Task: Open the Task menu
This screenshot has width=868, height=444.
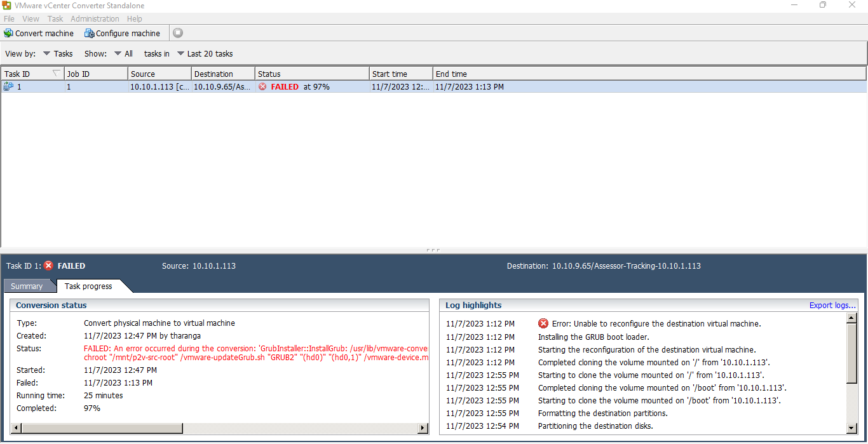Action: 55,18
